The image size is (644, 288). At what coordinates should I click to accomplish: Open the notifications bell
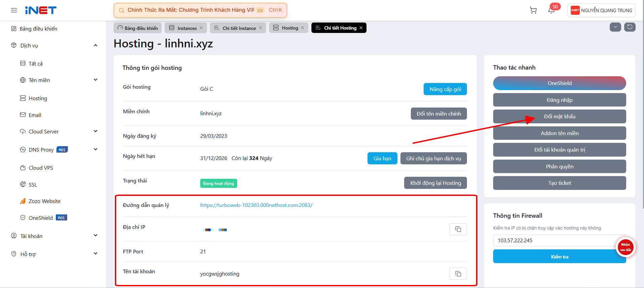click(551, 10)
